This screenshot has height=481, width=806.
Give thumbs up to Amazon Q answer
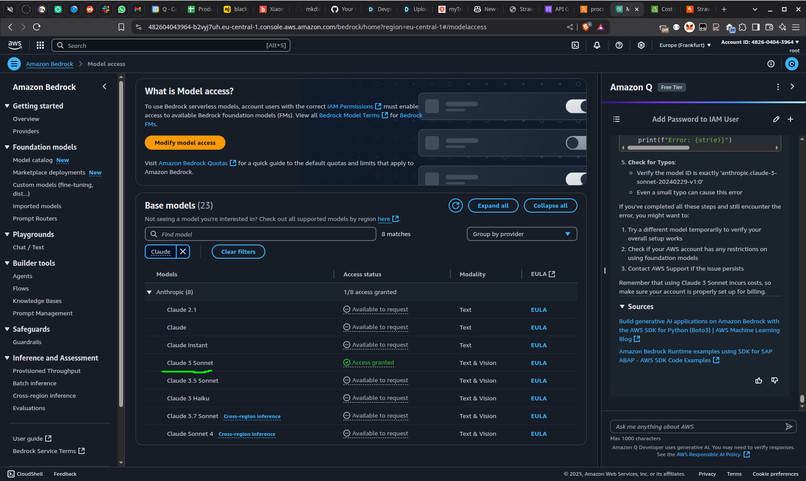tap(759, 381)
